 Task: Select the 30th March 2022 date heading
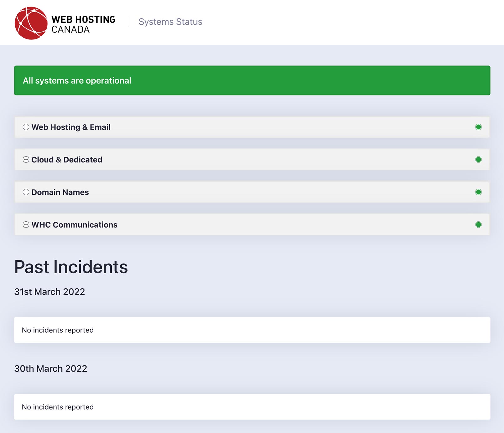[51, 369]
